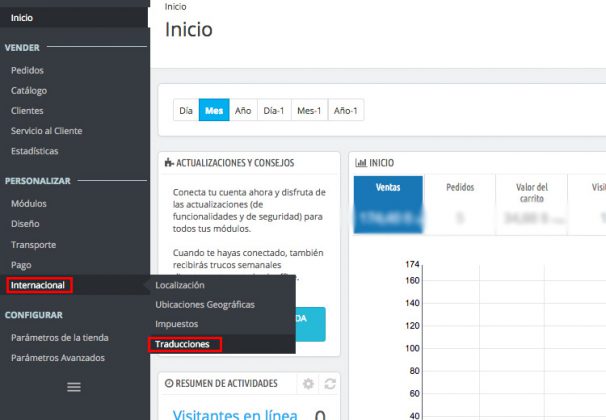Click the Visitantes en línea link
The height and width of the screenshot is (420, 606).
(x=236, y=414)
